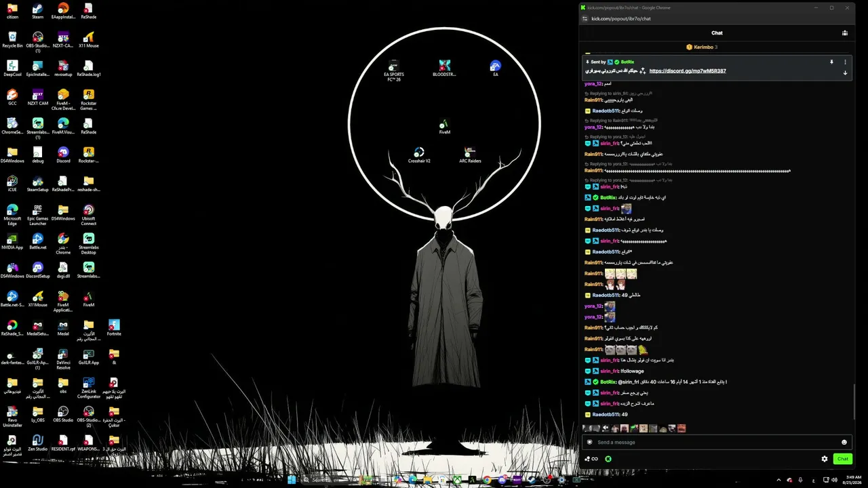Select the Rockstar Games desktop shortcut
The width and height of the screenshot is (868, 488).
[x=88, y=100]
